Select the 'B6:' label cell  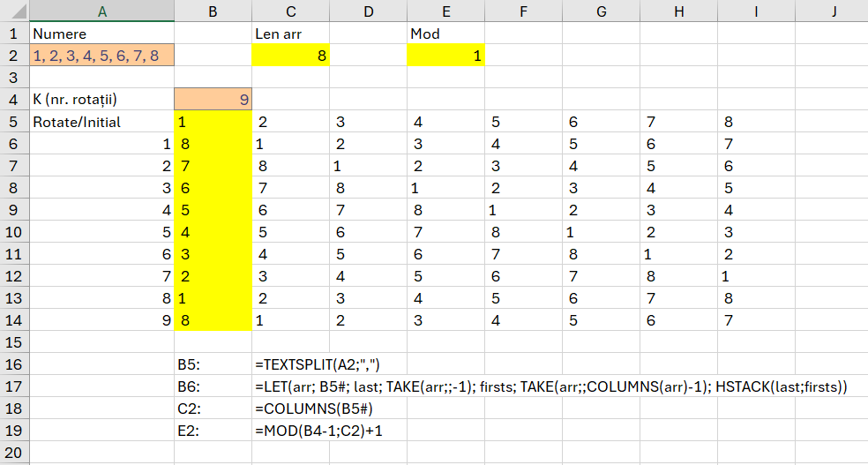point(213,386)
